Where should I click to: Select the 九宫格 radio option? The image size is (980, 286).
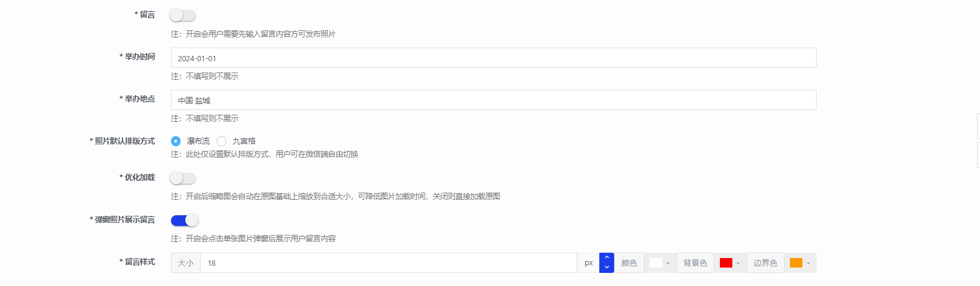(x=222, y=141)
